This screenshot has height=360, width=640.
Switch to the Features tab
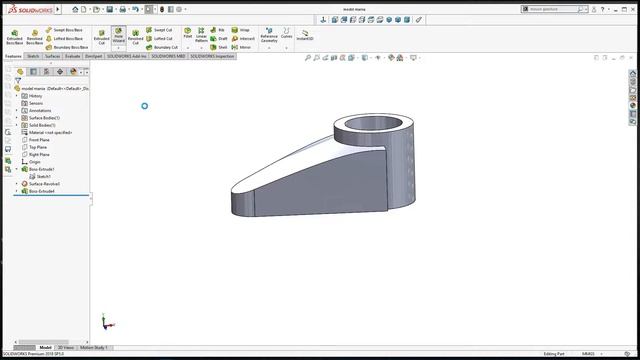(13, 56)
